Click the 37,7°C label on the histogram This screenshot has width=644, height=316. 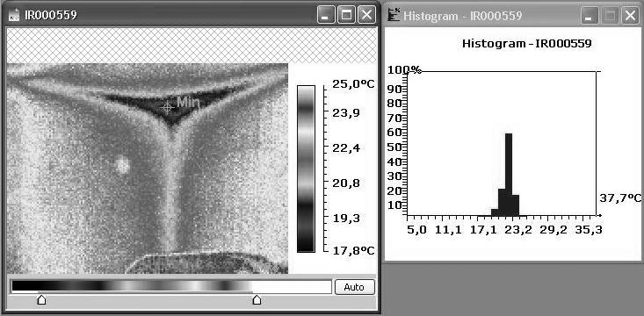click(620, 198)
